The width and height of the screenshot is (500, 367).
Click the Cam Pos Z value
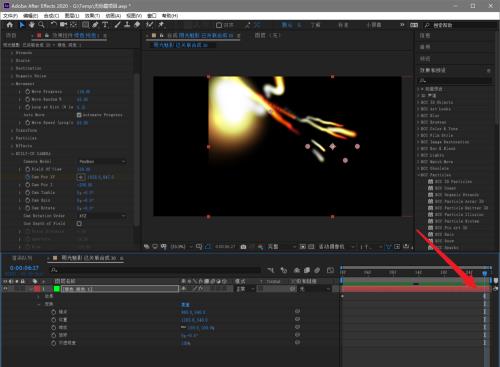click(x=85, y=185)
